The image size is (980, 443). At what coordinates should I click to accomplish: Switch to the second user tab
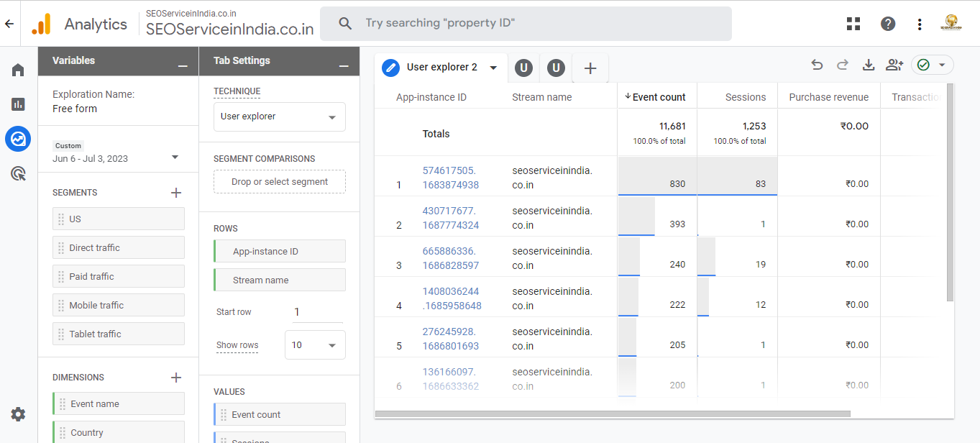555,68
